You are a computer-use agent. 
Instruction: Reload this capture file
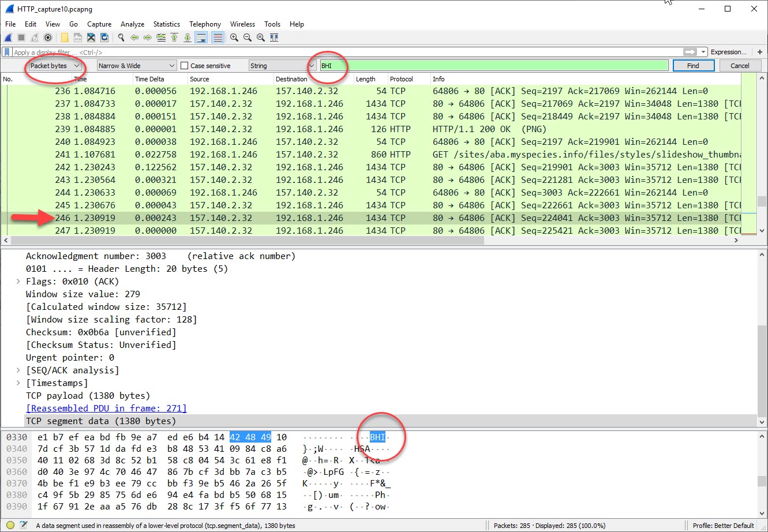pos(104,38)
